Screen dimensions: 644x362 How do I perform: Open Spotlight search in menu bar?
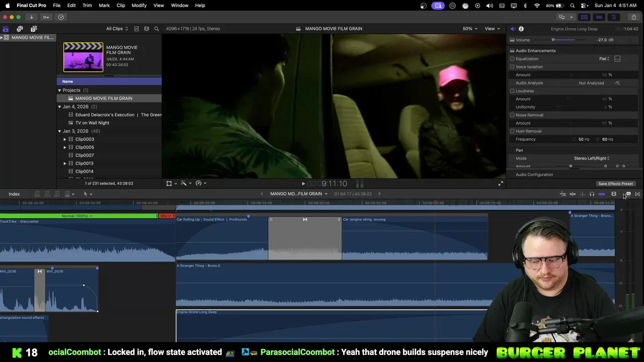click(x=573, y=6)
